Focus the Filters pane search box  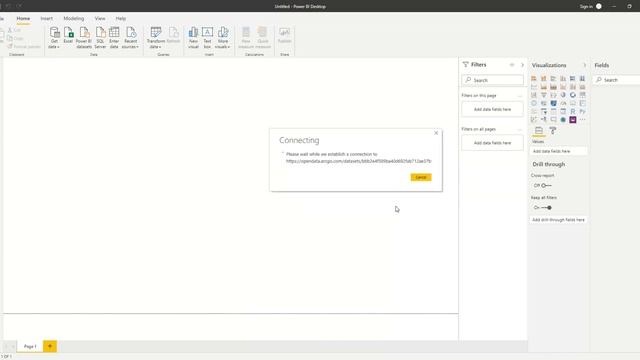click(493, 80)
